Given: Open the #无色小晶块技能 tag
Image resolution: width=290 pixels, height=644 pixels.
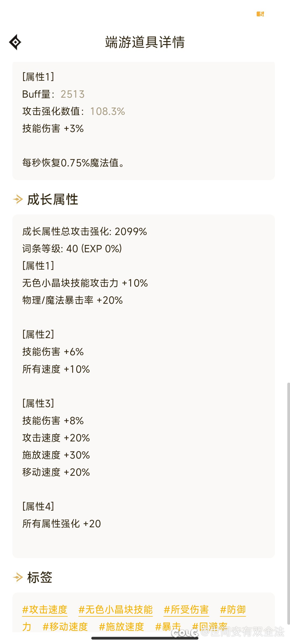Looking at the screenshot, I should coord(115,610).
